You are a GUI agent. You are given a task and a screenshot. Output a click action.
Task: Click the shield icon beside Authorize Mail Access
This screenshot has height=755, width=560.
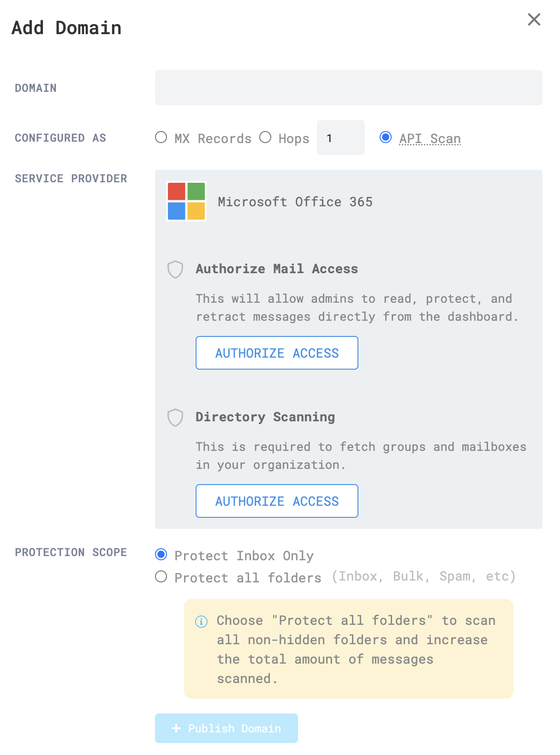(x=175, y=269)
